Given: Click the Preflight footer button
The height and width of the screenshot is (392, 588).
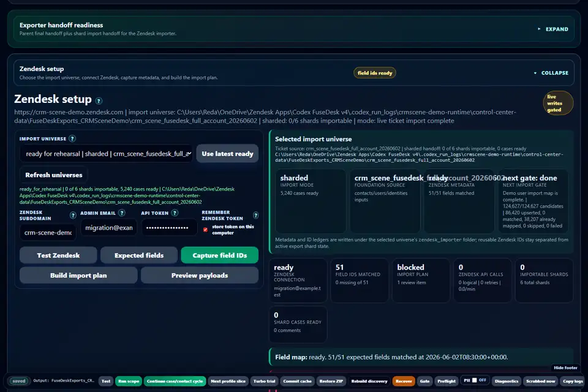Looking at the screenshot, I should 447,381.
